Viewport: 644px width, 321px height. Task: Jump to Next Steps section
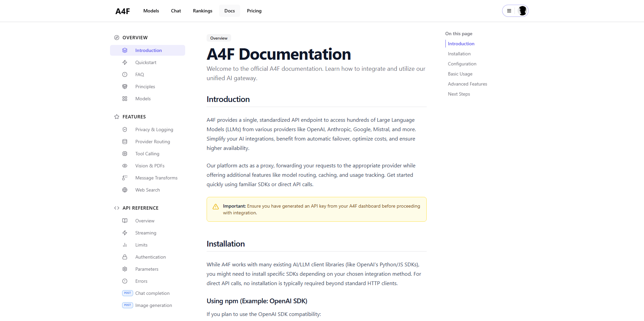(x=459, y=94)
